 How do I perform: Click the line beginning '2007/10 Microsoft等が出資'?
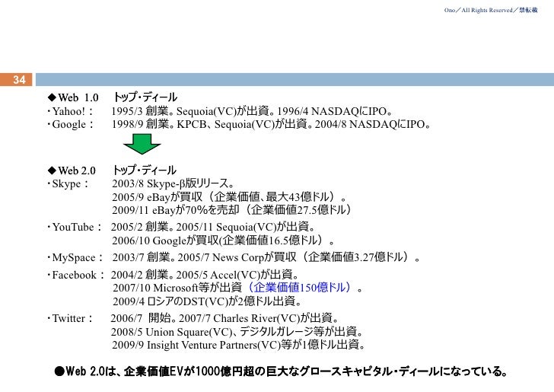click(x=237, y=288)
